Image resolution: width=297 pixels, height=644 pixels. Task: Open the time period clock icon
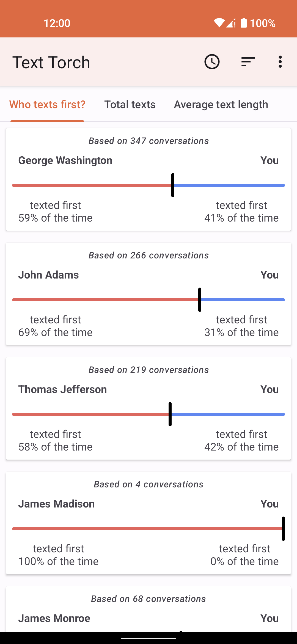pyautogui.click(x=212, y=62)
